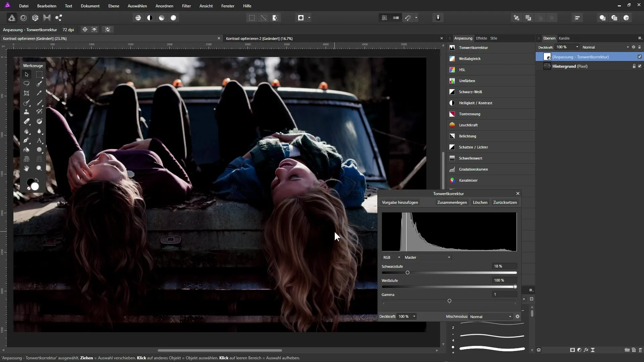Click the lock icon beside layer blend mode
This screenshot has width=644, height=362.
pos(640,47)
